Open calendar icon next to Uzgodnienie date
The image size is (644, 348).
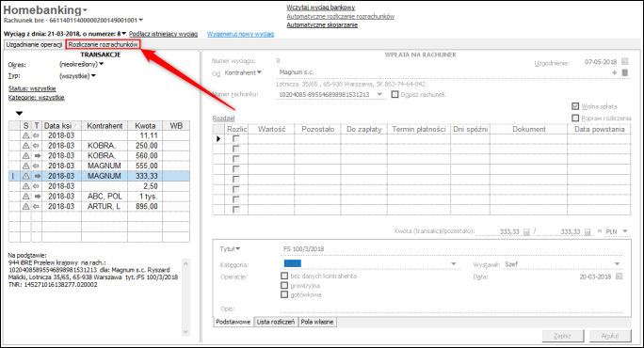(624, 61)
